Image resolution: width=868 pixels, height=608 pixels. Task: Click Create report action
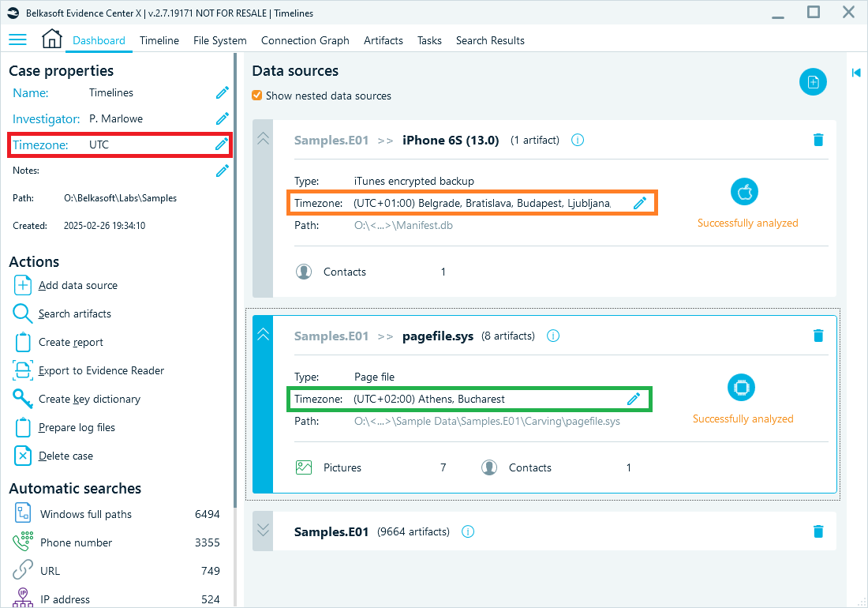pos(58,342)
